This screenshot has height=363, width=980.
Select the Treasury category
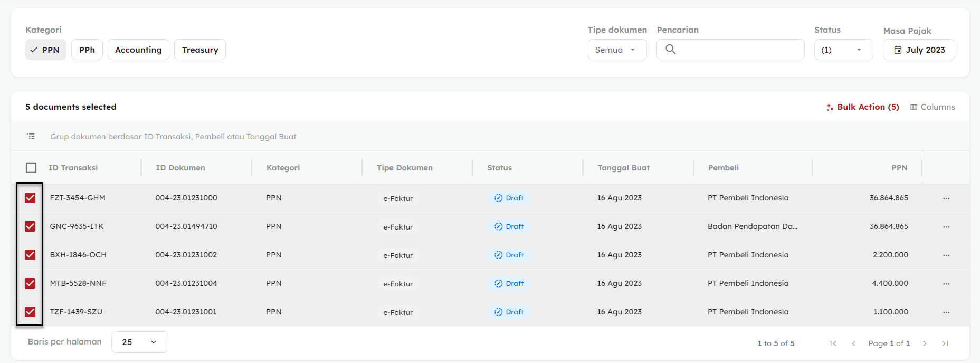coord(199,50)
